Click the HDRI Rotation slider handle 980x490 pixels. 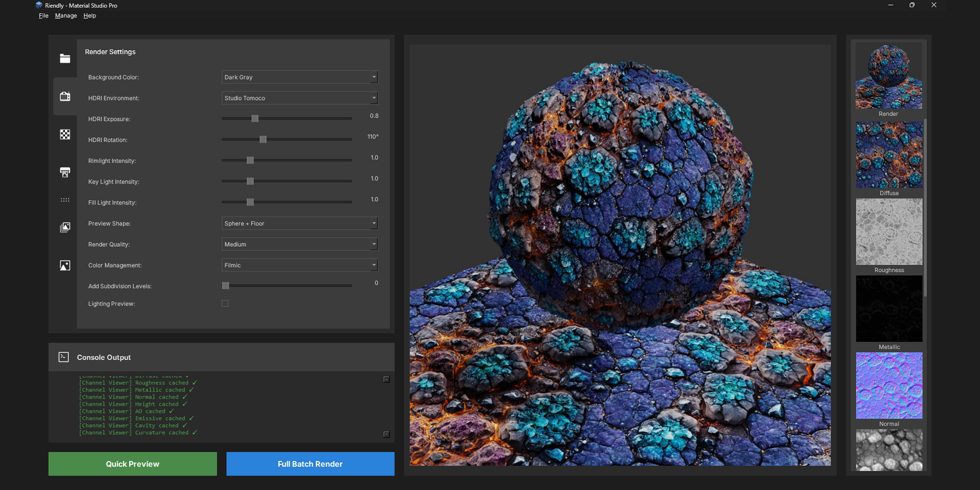click(x=263, y=139)
